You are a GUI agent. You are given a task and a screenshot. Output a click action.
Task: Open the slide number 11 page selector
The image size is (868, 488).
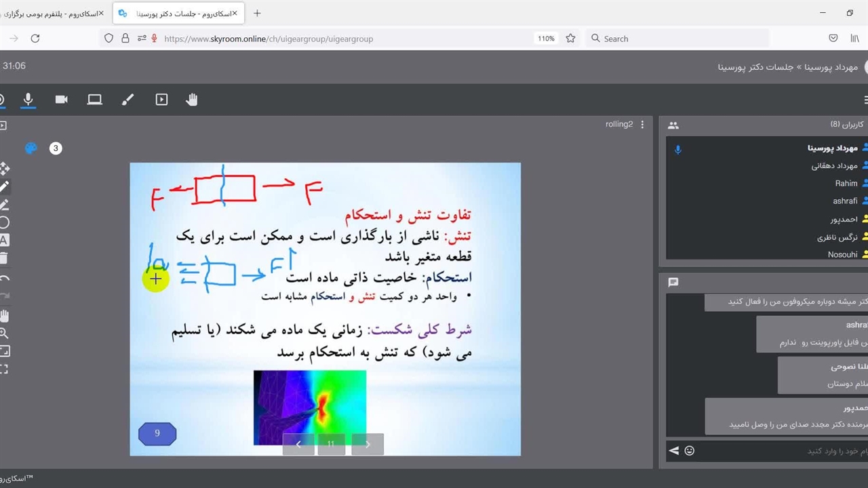[332, 444]
